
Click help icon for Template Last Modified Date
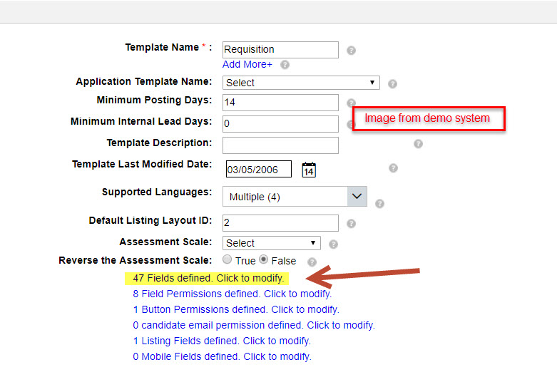[393, 168]
